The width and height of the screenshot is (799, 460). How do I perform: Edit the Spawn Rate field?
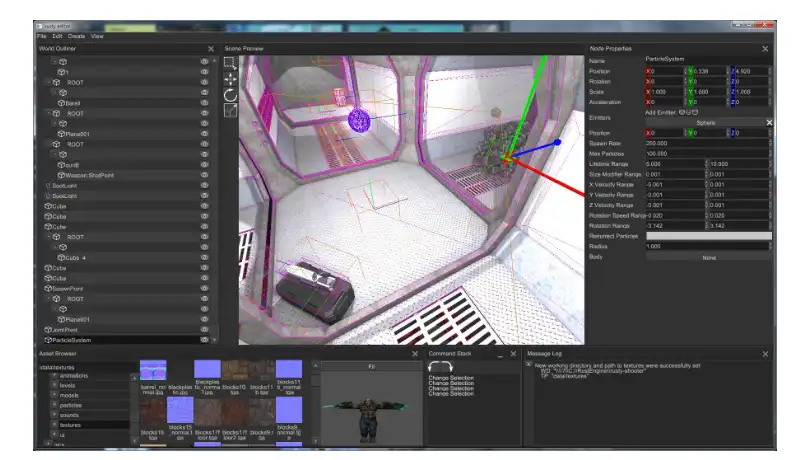point(707,144)
